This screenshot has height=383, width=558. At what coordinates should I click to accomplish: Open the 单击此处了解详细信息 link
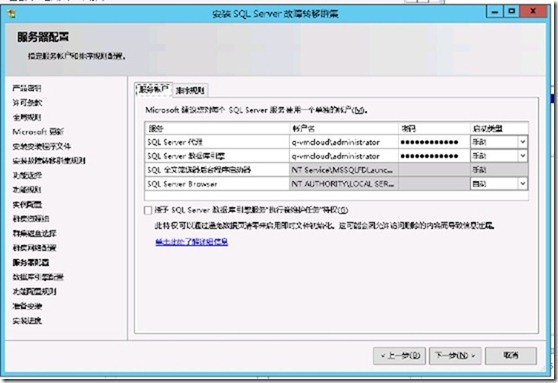pos(191,242)
